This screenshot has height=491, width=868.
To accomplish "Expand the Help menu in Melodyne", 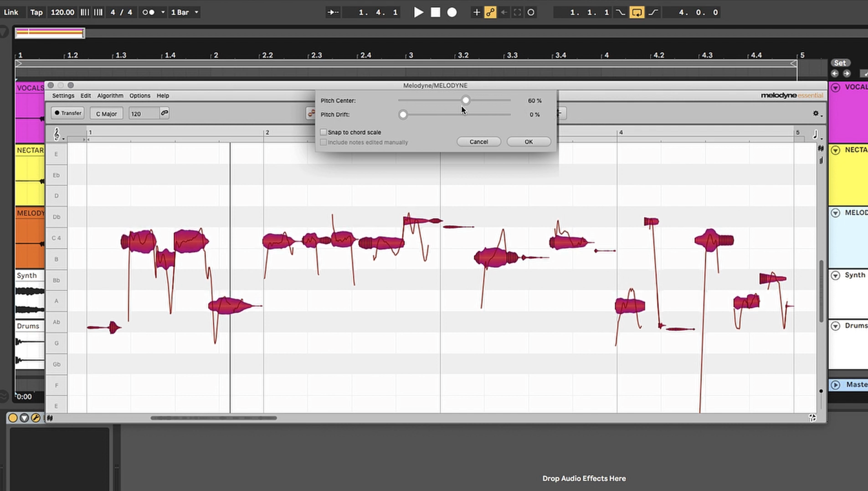I will 163,96.
